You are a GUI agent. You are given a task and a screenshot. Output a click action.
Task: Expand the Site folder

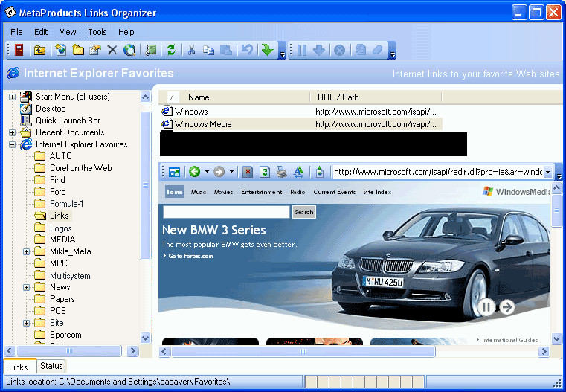[26, 323]
